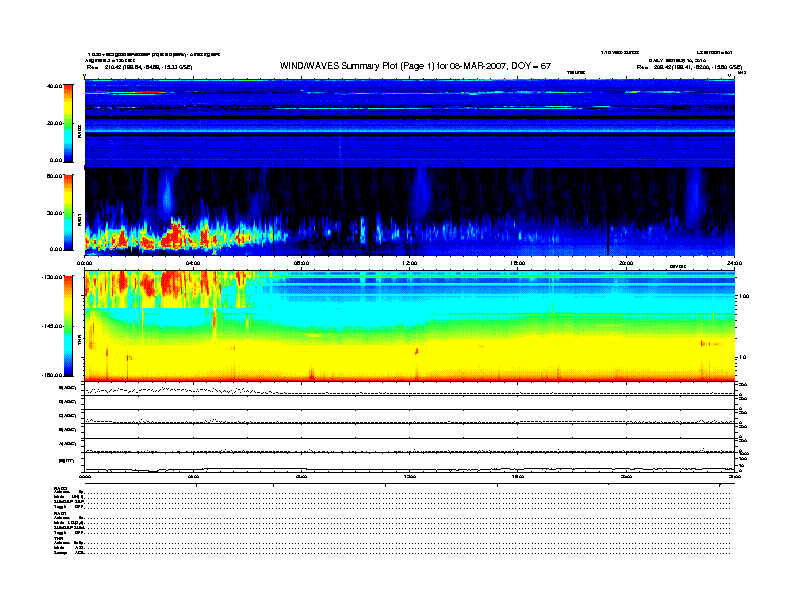The width and height of the screenshot is (792, 612).
Task: Click the vertical RAD2 axis label
Action: [79, 131]
